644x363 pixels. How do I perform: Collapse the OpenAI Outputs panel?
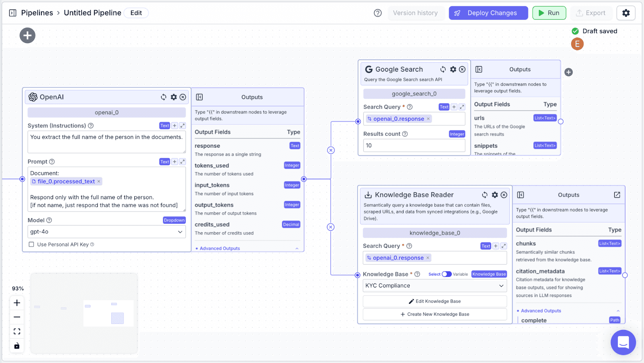click(x=199, y=97)
